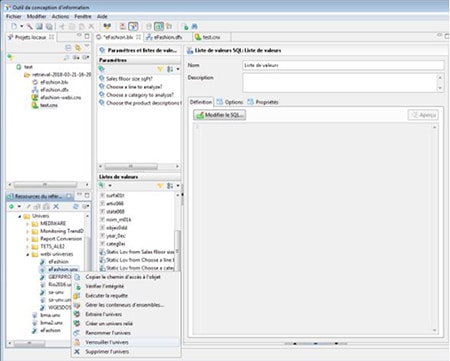Choose 'Verrouiller l'univers' from context menu

pos(126,342)
